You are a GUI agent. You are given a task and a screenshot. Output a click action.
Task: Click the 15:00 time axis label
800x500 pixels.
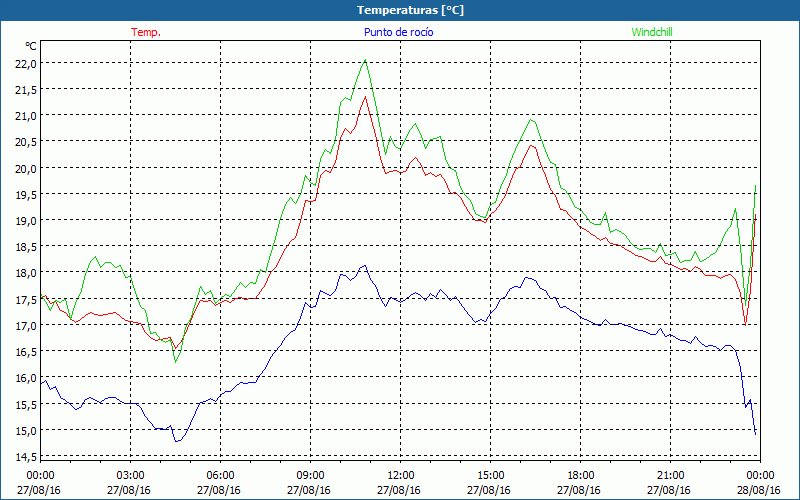pos(491,476)
